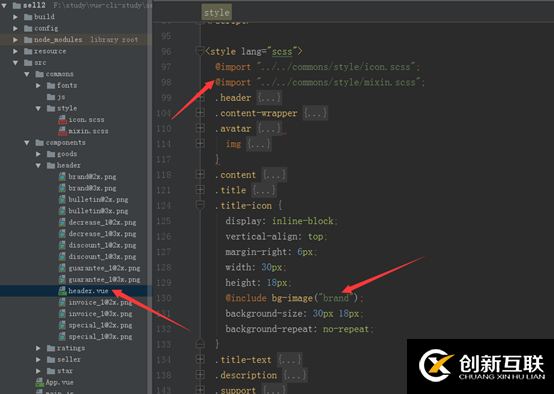Screen dimensions: 554x394
Task: Click the decrease_1@2x.png file icon
Action: (62, 222)
